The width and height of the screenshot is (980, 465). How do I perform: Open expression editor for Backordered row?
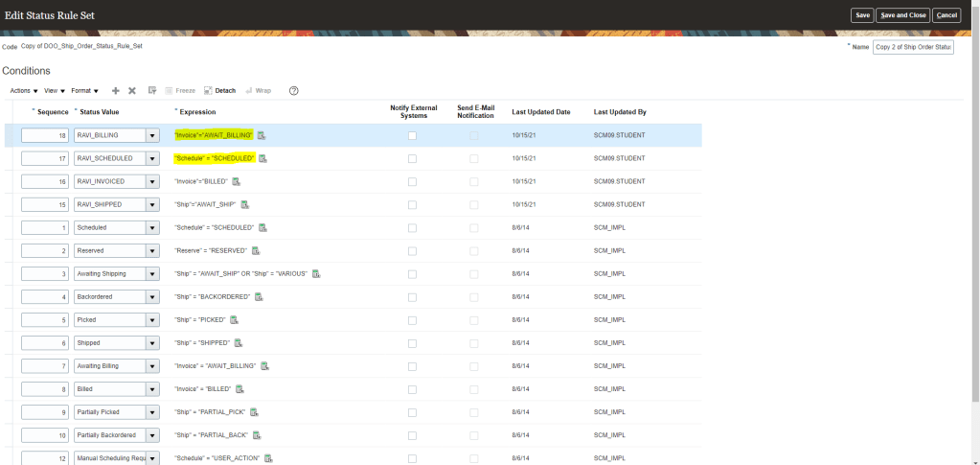point(260,296)
